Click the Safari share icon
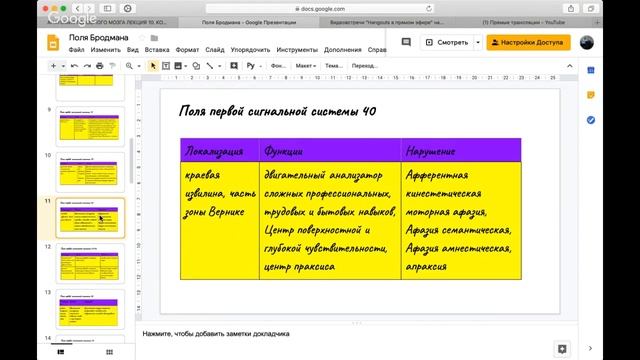 [x=571, y=9]
